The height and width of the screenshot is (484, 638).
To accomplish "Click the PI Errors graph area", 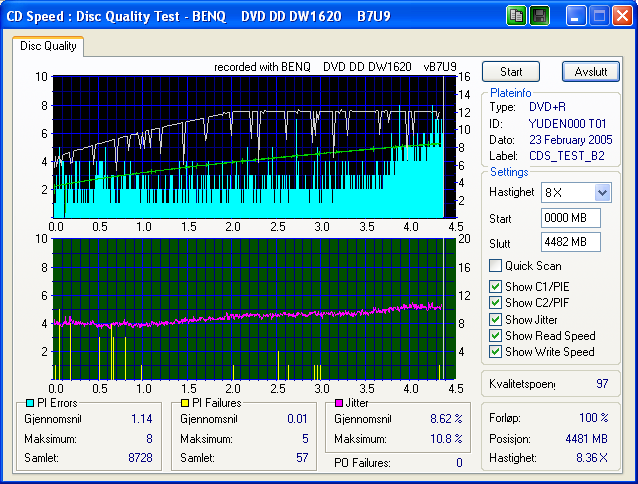I will (254, 147).
